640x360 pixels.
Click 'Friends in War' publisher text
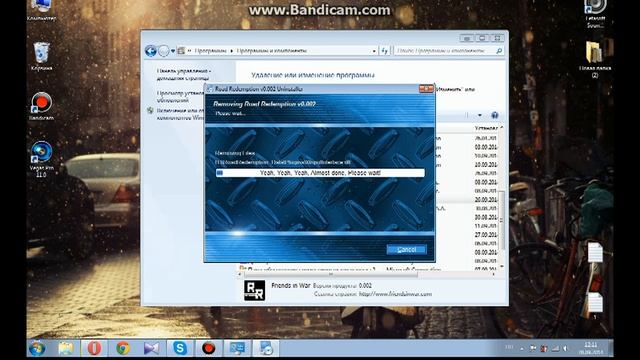(x=291, y=285)
